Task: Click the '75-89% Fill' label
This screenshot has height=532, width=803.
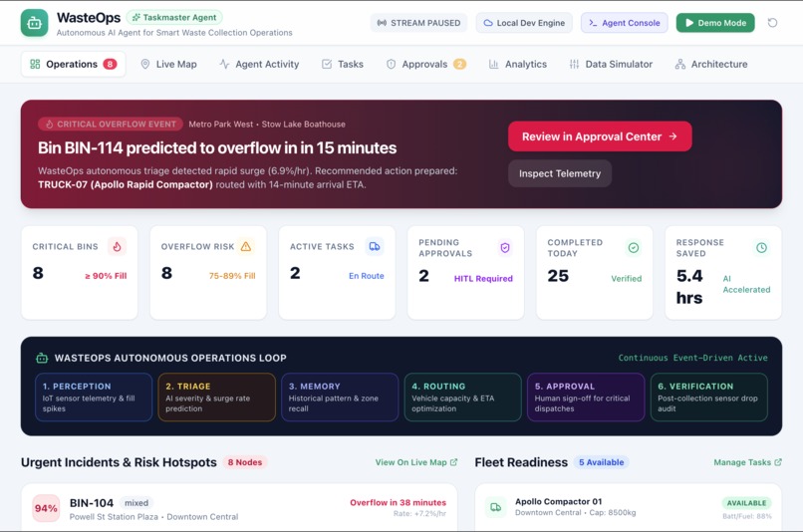Action: [232, 276]
